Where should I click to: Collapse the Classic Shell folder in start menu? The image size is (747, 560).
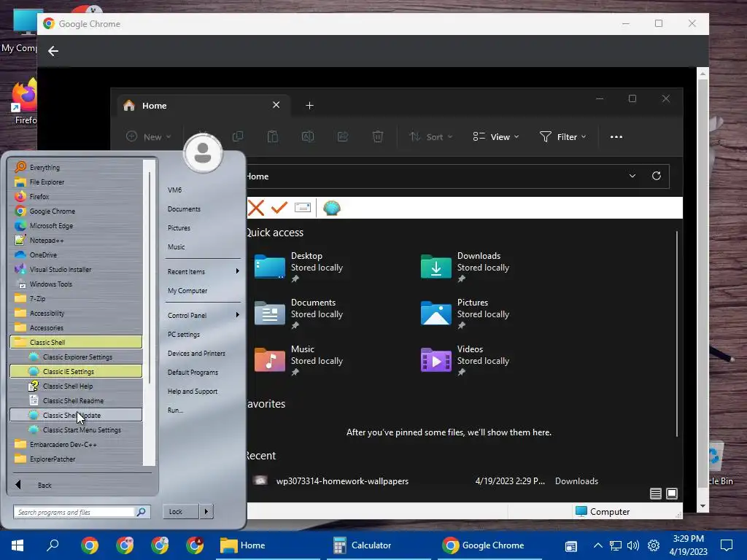click(x=76, y=342)
